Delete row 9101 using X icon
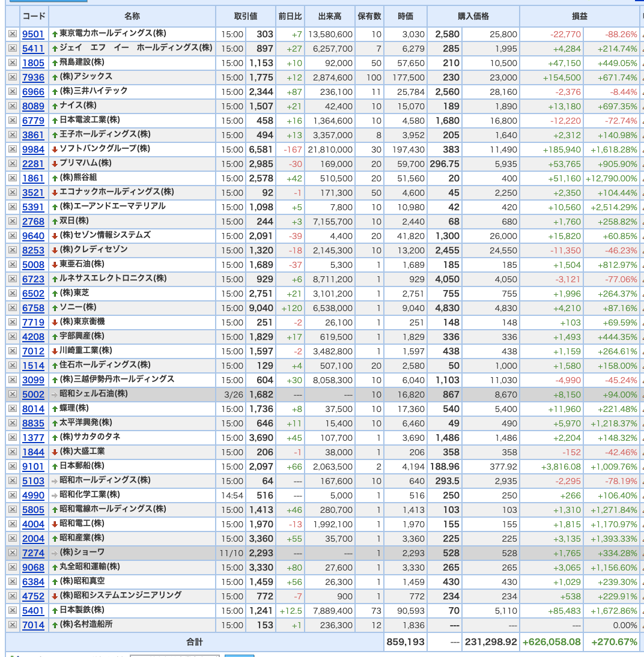644x657 pixels. pos(13,467)
